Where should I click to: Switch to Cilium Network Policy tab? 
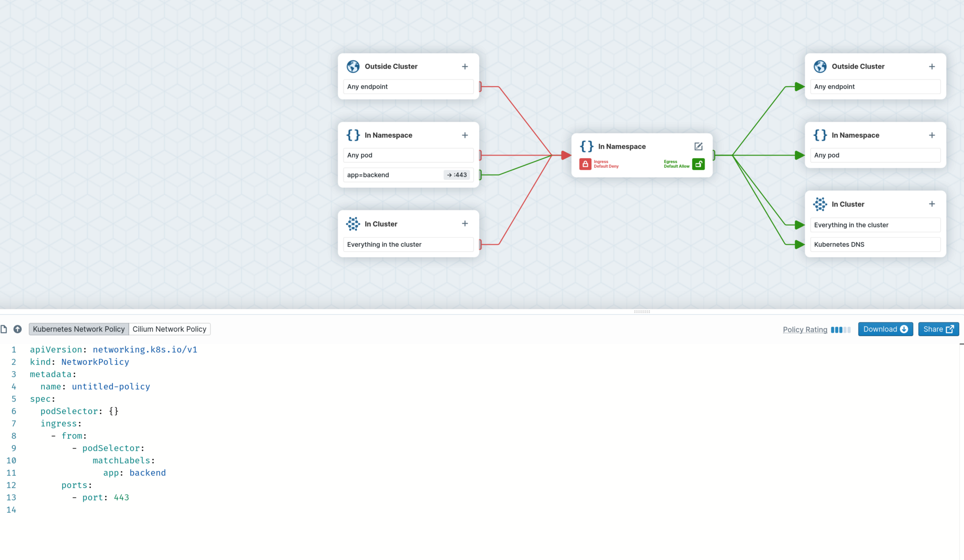(x=169, y=329)
